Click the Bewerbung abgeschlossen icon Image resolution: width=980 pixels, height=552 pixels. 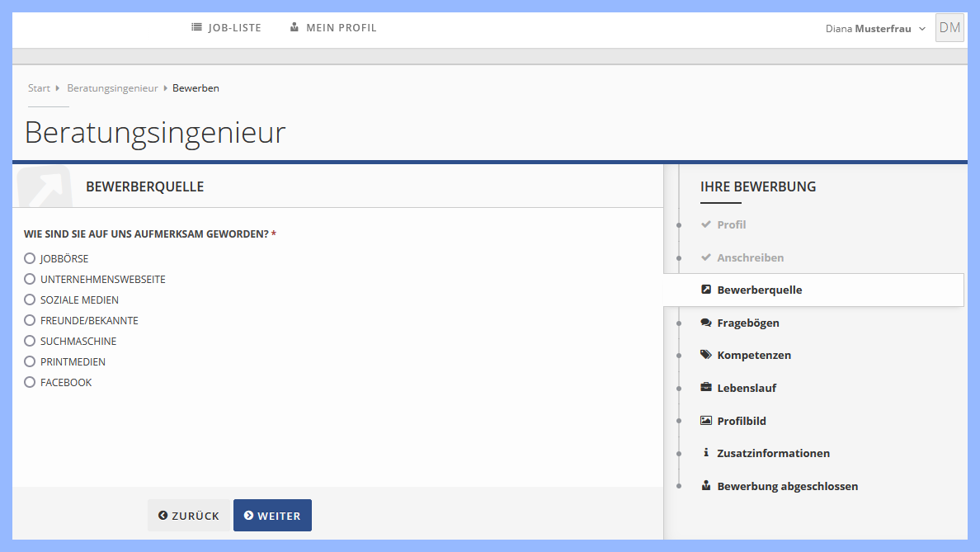(x=706, y=486)
